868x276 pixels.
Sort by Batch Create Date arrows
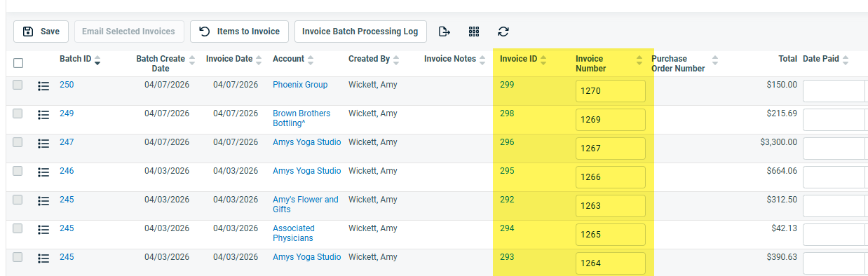[193, 60]
